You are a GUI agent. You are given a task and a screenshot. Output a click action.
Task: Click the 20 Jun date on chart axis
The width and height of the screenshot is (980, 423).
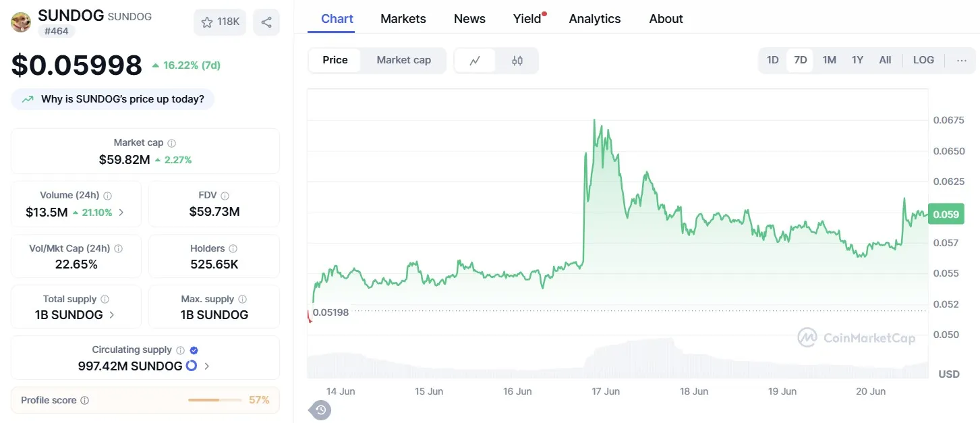tap(870, 391)
